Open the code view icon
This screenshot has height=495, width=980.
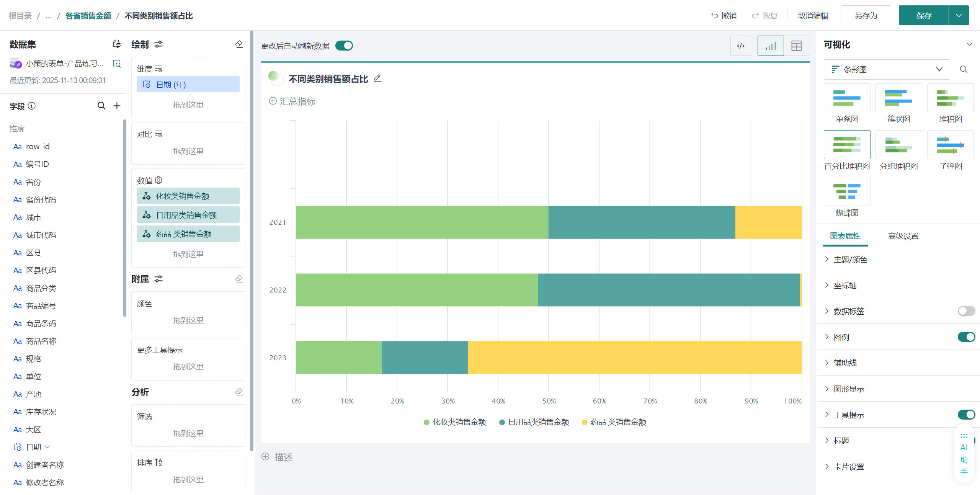(740, 46)
